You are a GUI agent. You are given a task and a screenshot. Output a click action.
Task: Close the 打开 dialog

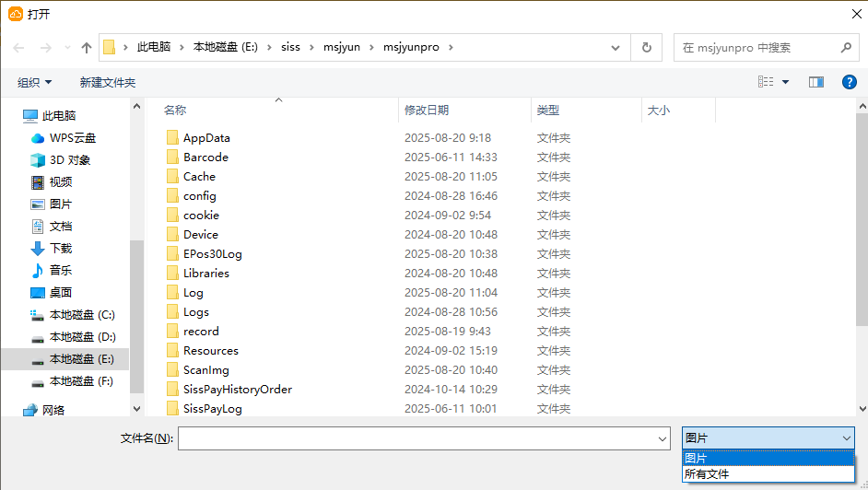click(x=856, y=14)
